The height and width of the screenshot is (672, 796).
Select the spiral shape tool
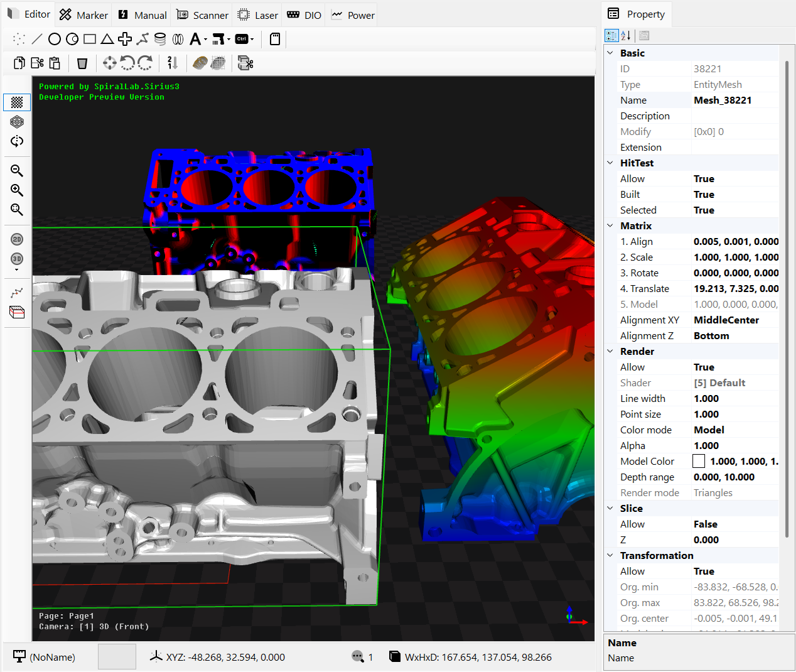(x=160, y=40)
